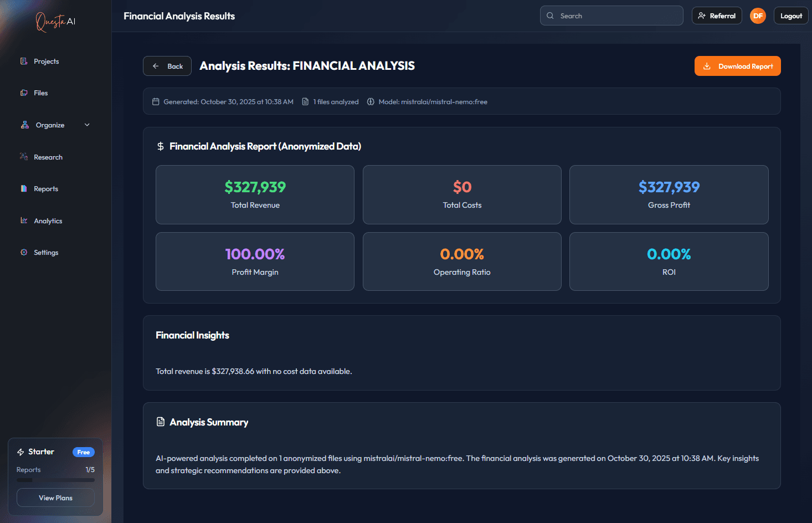Open the Questa AI logo menu
This screenshot has width=812, height=523.
(55, 22)
